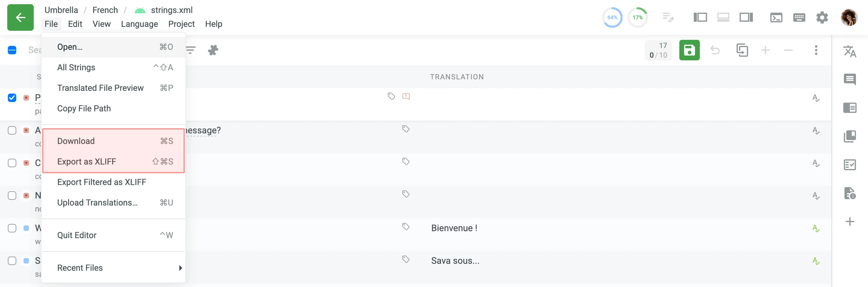Open machine translation panel icon
Screen dimensions: 868x287
850,51
